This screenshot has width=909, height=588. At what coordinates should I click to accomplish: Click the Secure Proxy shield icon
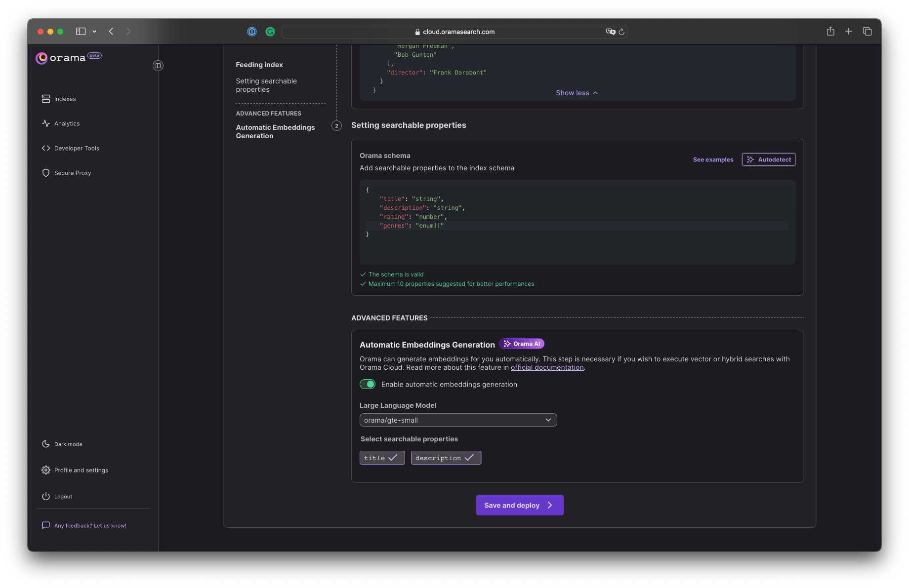coord(46,173)
